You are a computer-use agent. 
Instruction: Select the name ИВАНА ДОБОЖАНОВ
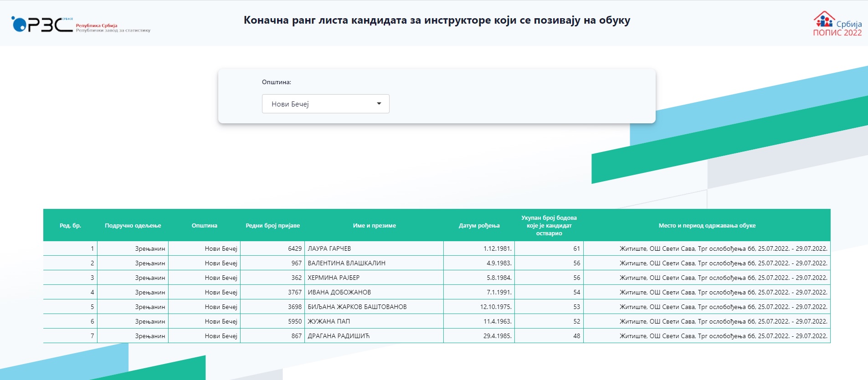(339, 292)
